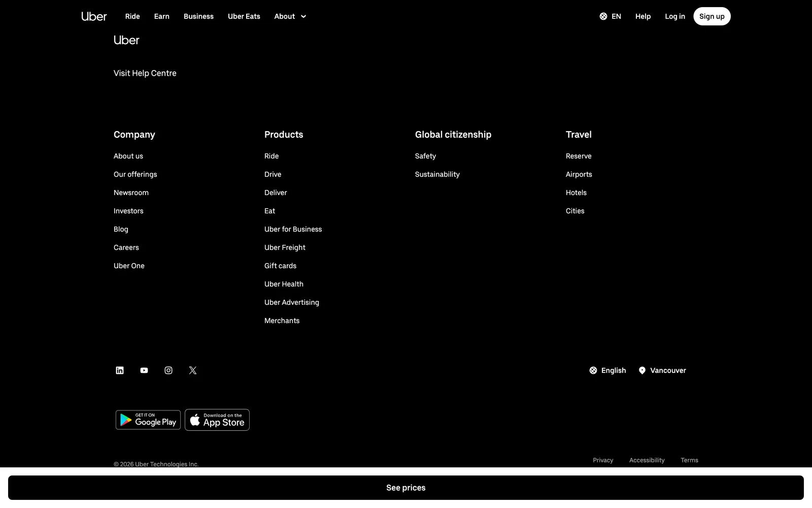Expand the About dropdown in navigation

pyautogui.click(x=290, y=16)
